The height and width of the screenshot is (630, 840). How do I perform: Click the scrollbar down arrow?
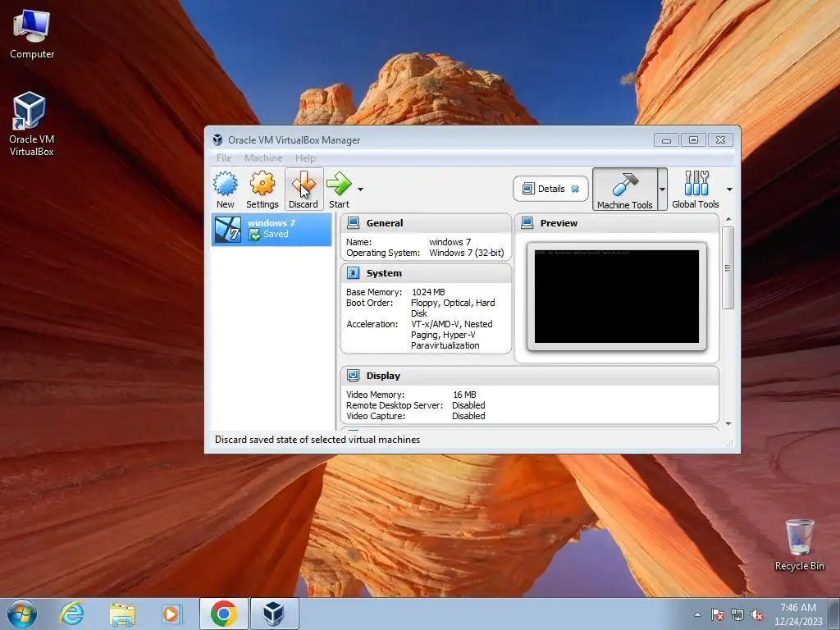tap(728, 424)
